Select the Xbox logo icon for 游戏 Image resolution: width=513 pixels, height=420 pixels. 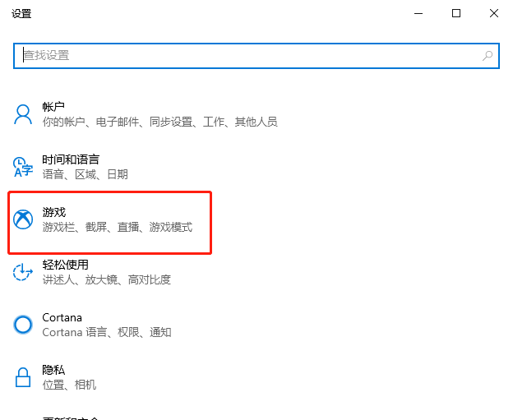coord(23,219)
